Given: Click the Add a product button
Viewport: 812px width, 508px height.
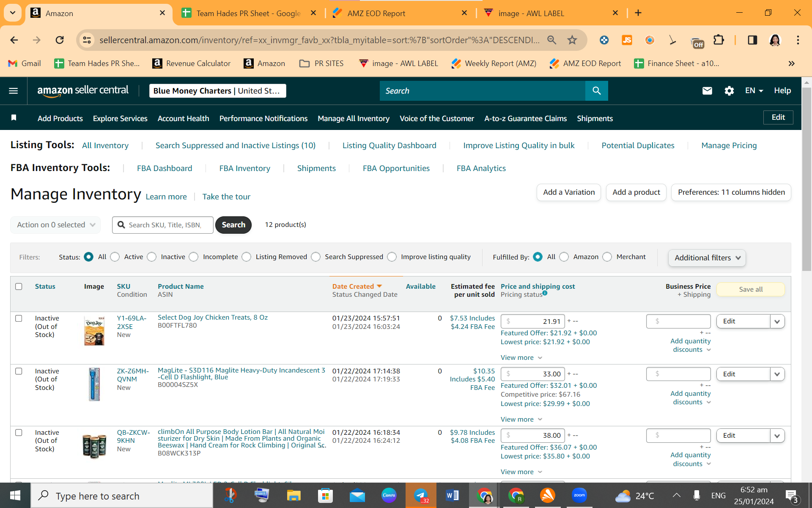Looking at the screenshot, I should tap(636, 192).
